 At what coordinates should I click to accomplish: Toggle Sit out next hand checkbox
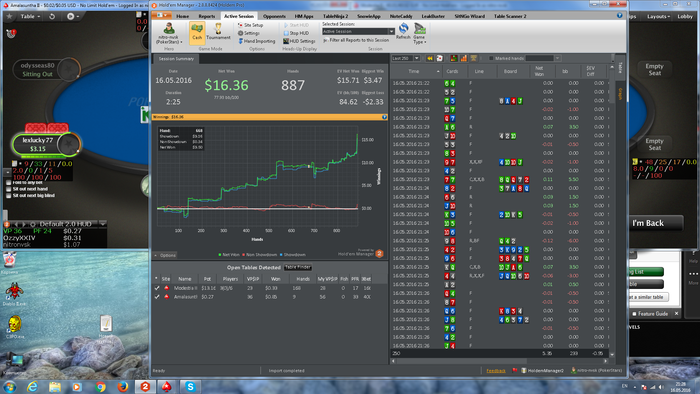coord(8,189)
